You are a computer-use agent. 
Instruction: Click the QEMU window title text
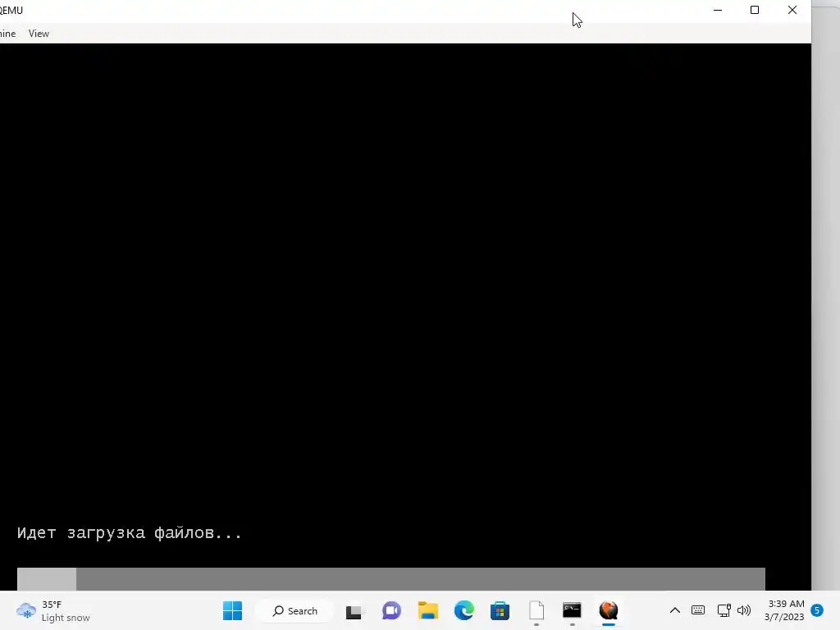click(11, 10)
